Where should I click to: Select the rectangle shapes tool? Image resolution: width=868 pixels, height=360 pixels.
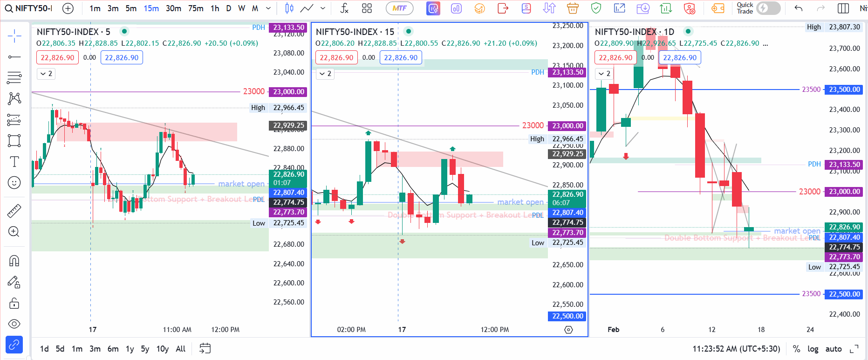[14, 141]
